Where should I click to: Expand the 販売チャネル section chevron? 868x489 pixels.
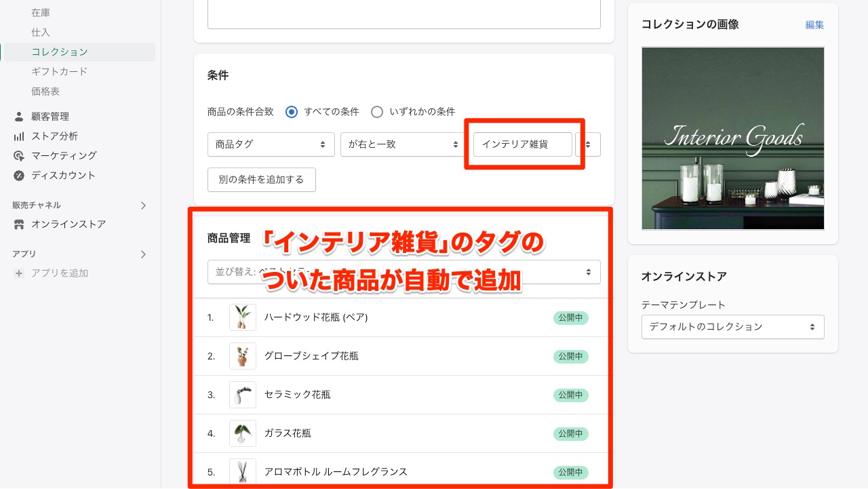coord(143,206)
